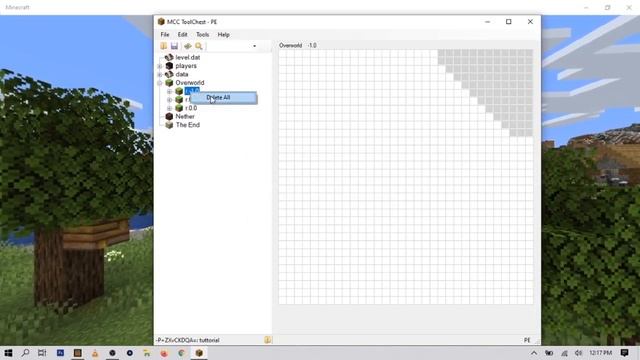Screen dimensions: 640x360
Task: Select the Nether tree node
Action: pyautogui.click(x=185, y=116)
